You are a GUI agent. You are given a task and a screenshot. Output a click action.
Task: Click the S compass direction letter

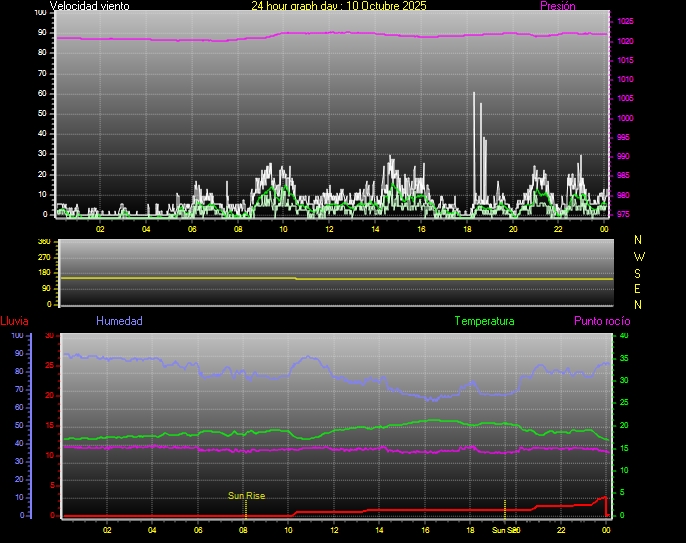click(x=639, y=272)
